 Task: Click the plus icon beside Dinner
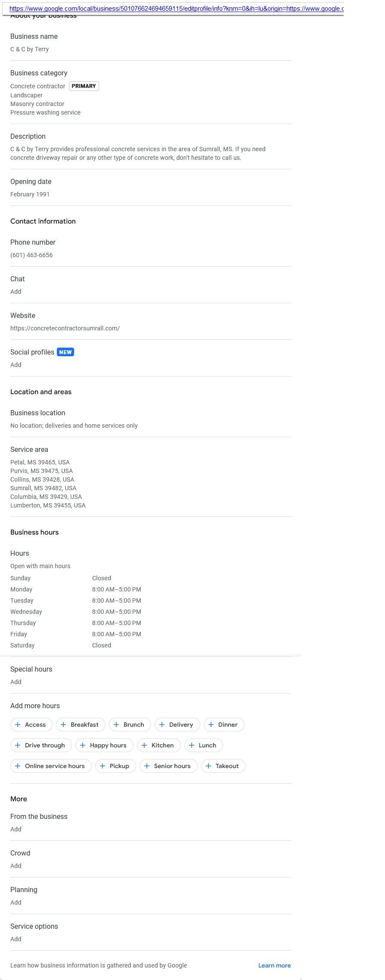pyautogui.click(x=211, y=725)
